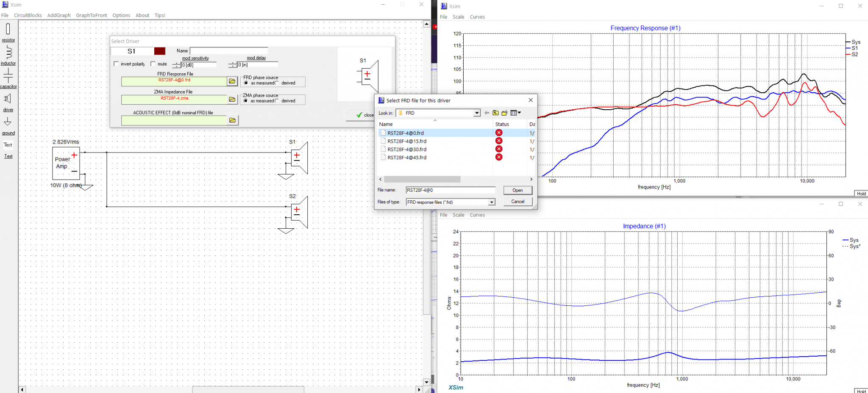Select the capacitor component tool
The image size is (868, 393).
click(8, 79)
